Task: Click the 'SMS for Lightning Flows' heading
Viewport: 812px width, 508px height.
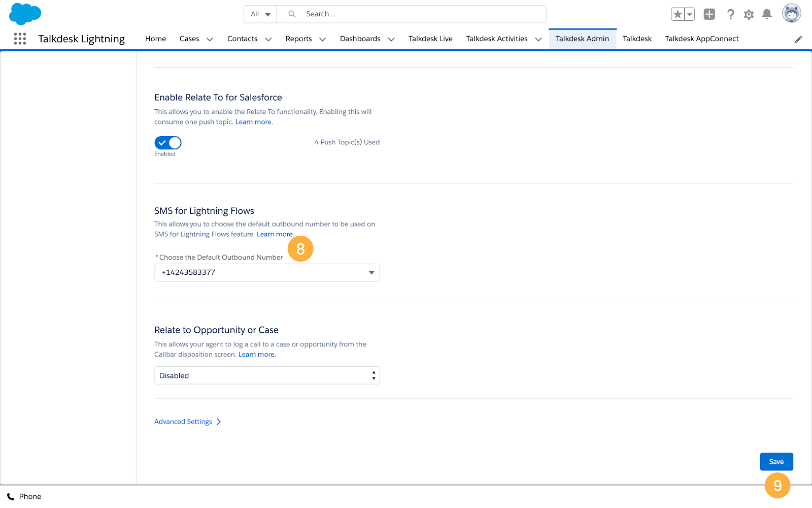Action: click(204, 211)
